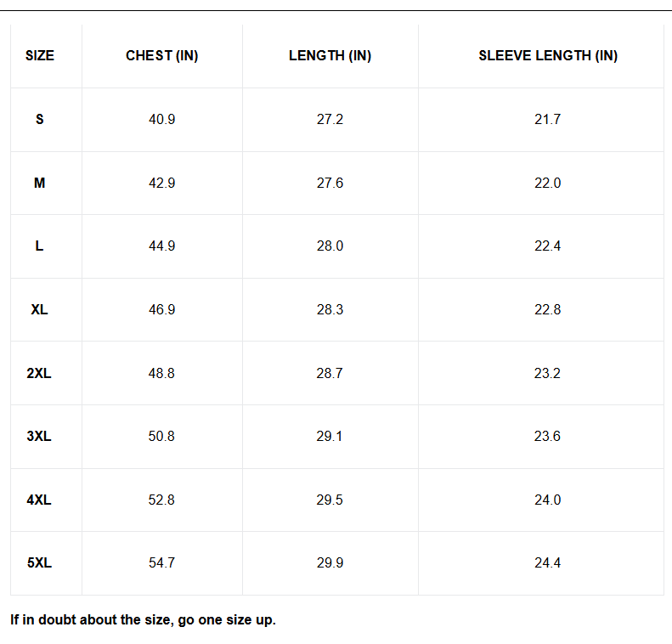Click the SIZE column header
The width and height of the screenshot is (672, 644).
click(40, 56)
